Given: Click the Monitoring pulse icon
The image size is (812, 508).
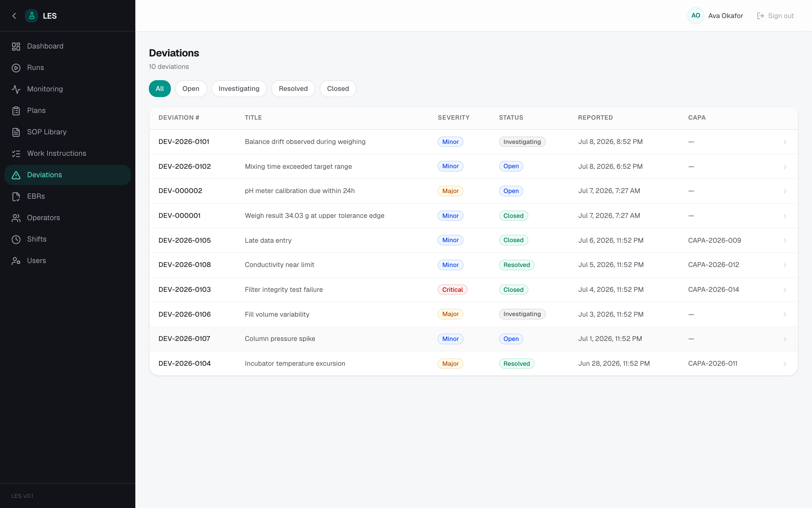Looking at the screenshot, I should coord(16,89).
